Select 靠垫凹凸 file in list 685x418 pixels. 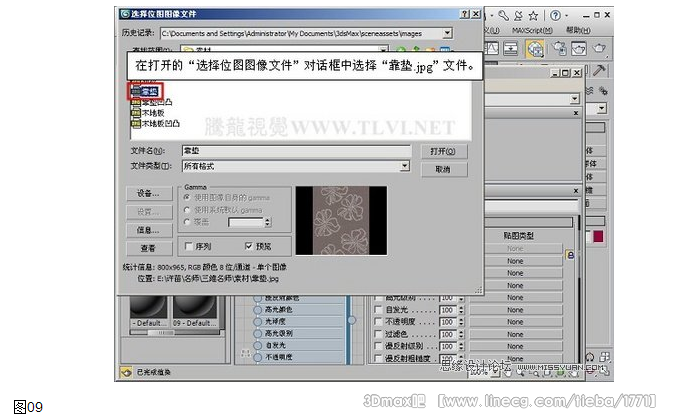click(157, 103)
